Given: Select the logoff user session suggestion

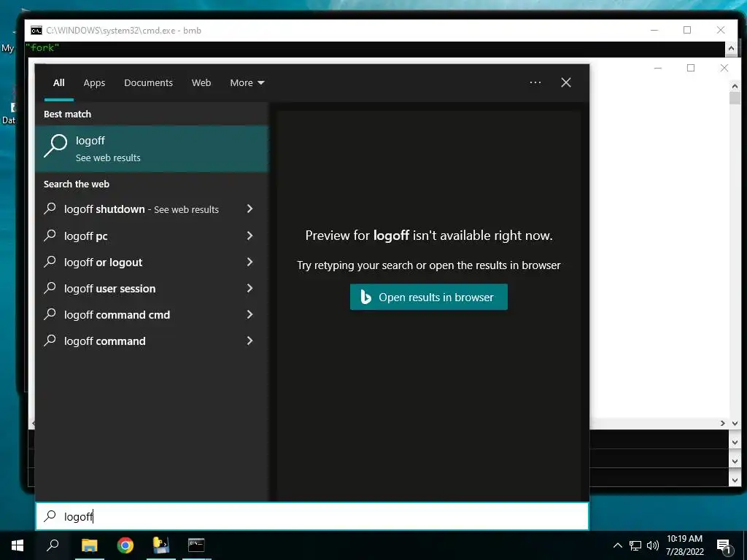Looking at the screenshot, I should 109,289.
